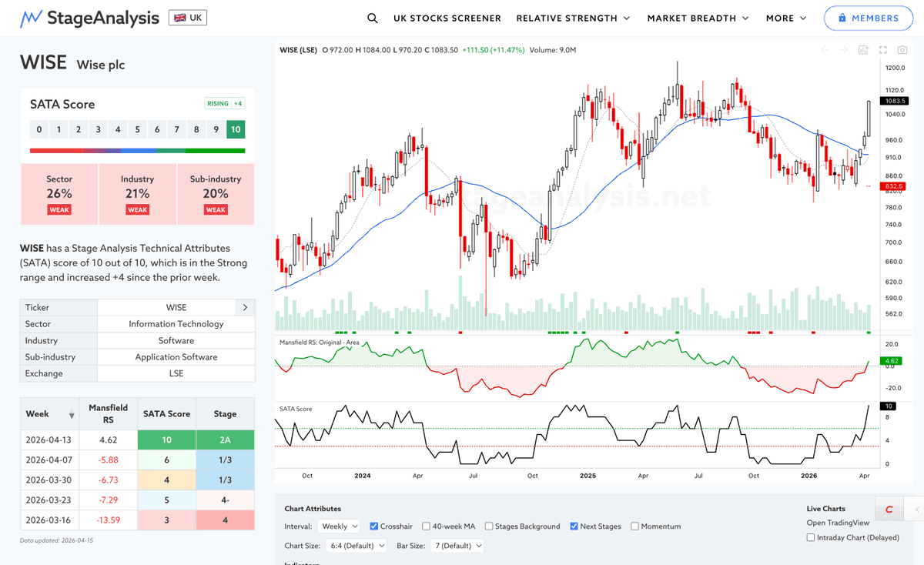Open the Interval Weekly dropdown

339,527
